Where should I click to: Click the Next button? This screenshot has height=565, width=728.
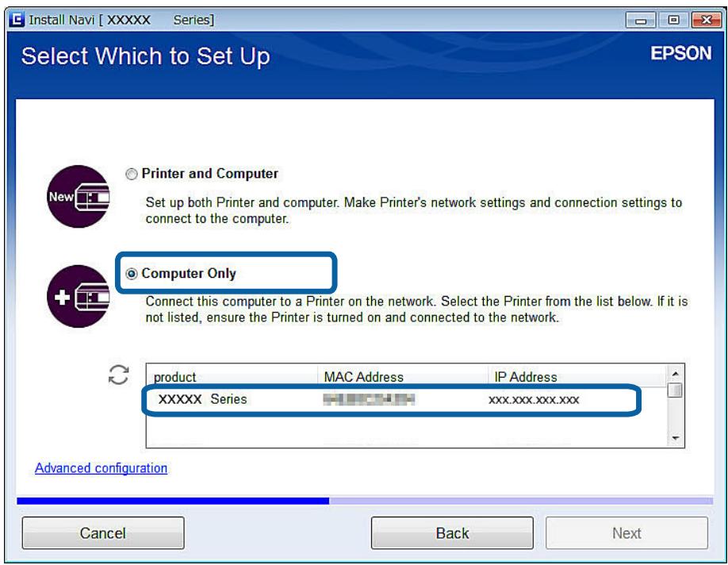click(x=626, y=533)
